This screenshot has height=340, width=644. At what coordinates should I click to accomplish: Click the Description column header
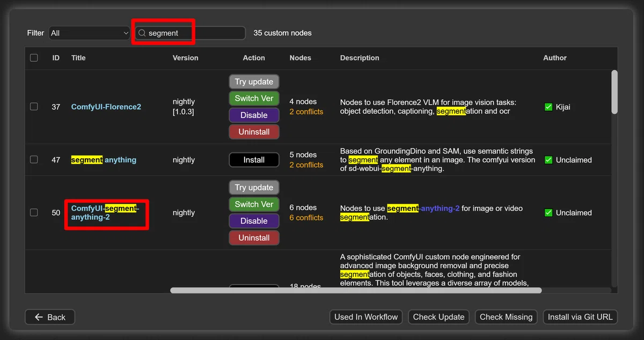(360, 58)
